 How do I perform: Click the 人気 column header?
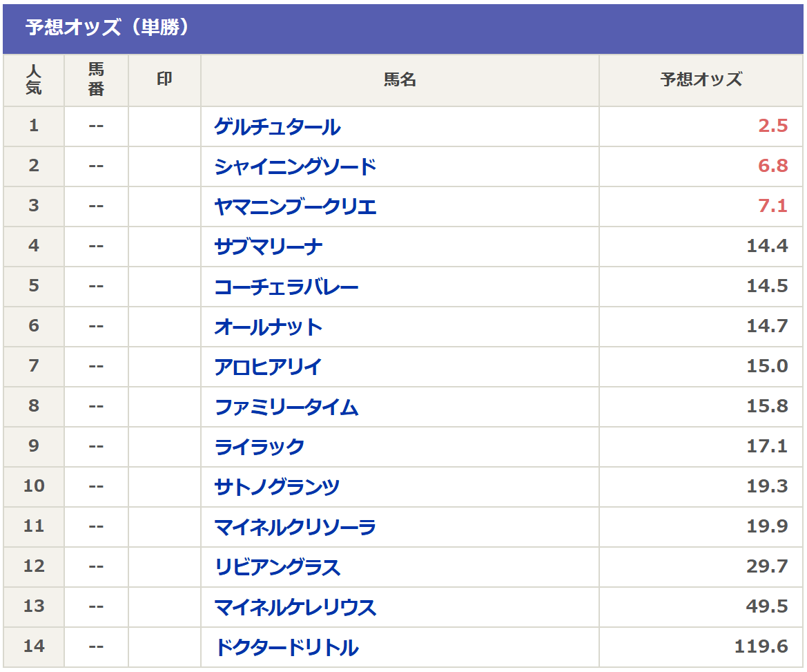coord(34,80)
